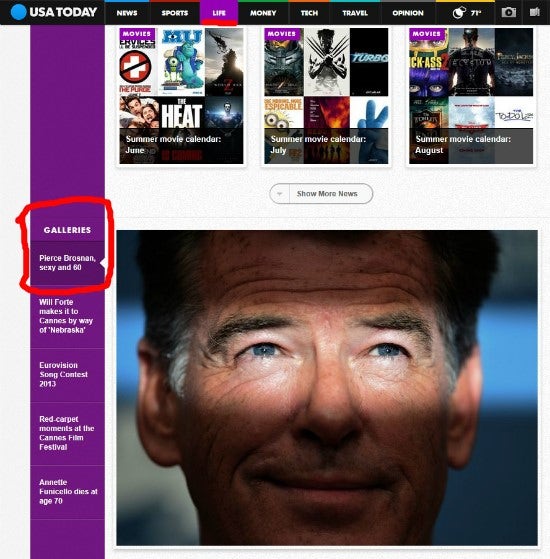Open the SPORTS section
Image resolution: width=550 pixels, height=559 pixels.
(175, 13)
